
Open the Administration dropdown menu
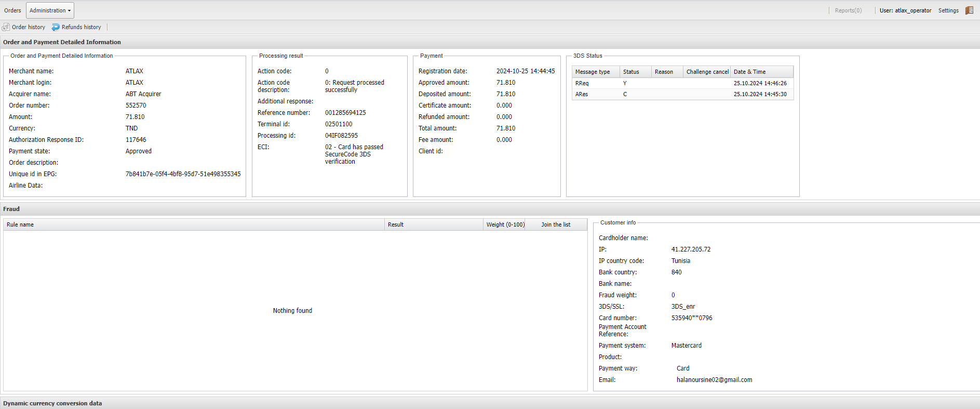click(x=50, y=10)
